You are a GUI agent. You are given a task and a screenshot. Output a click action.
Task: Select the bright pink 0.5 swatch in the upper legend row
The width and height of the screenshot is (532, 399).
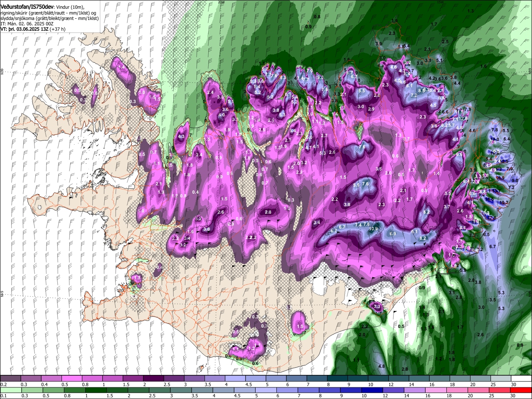71,378
